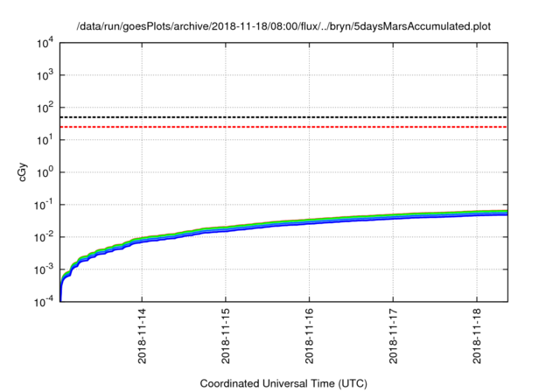The image size is (560, 392).
Task: Click the 2018-11-14 x-axis date label
Action: 142,336
